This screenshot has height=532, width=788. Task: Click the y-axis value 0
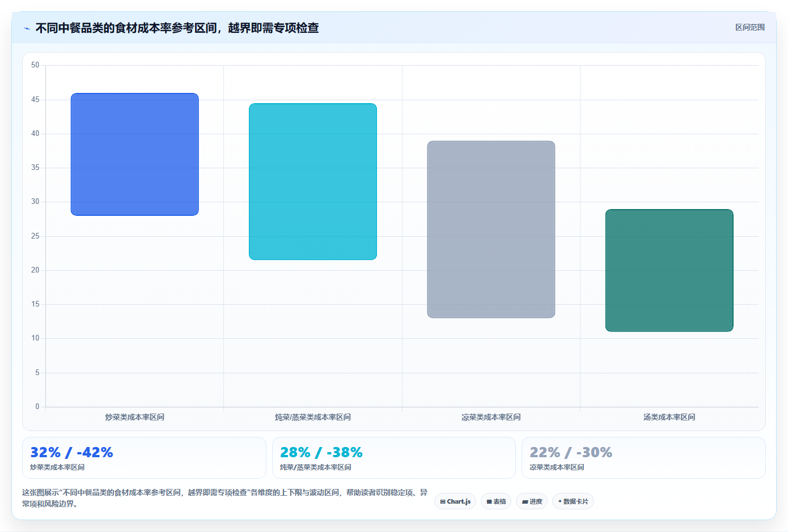[37, 406]
